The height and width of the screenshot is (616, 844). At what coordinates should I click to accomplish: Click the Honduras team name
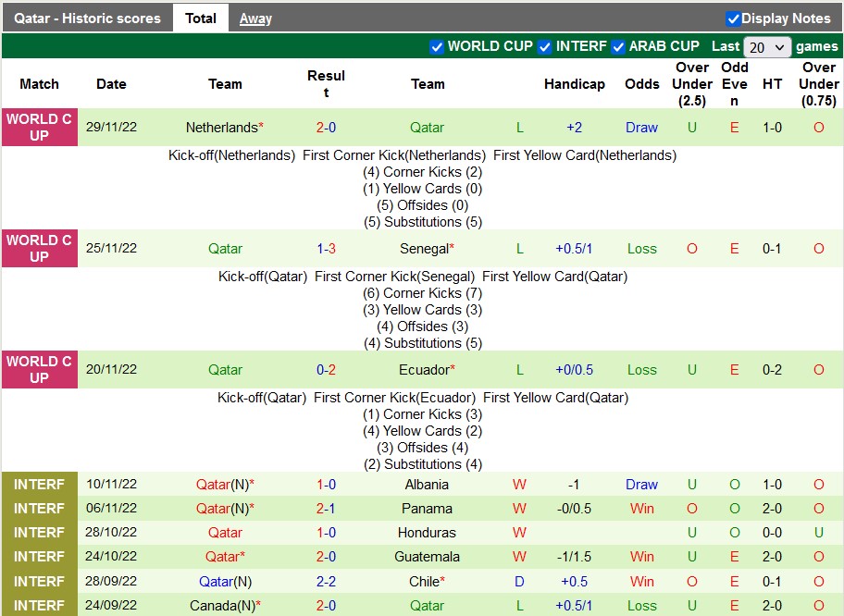click(x=427, y=533)
